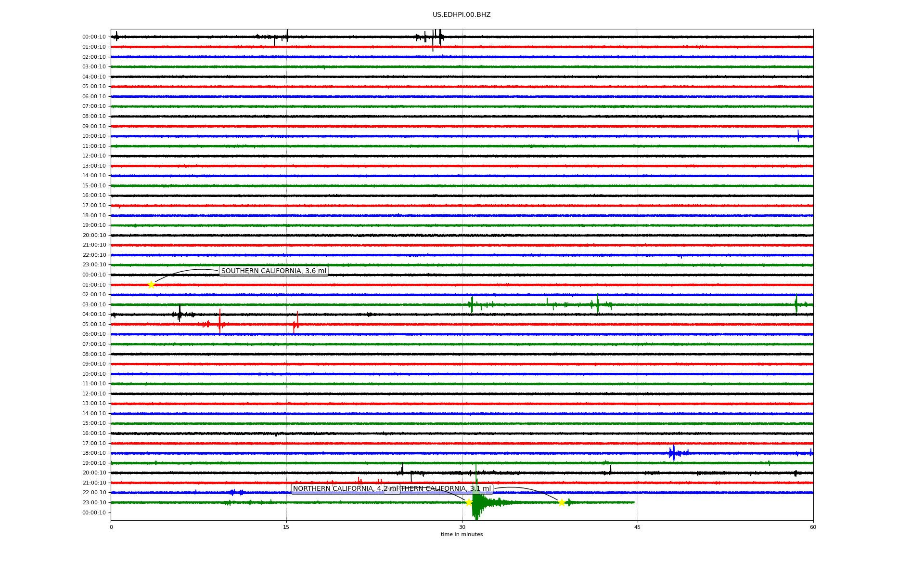
Task: Click the US.EDHPI.00.BHZ plot title
Action: (461, 15)
